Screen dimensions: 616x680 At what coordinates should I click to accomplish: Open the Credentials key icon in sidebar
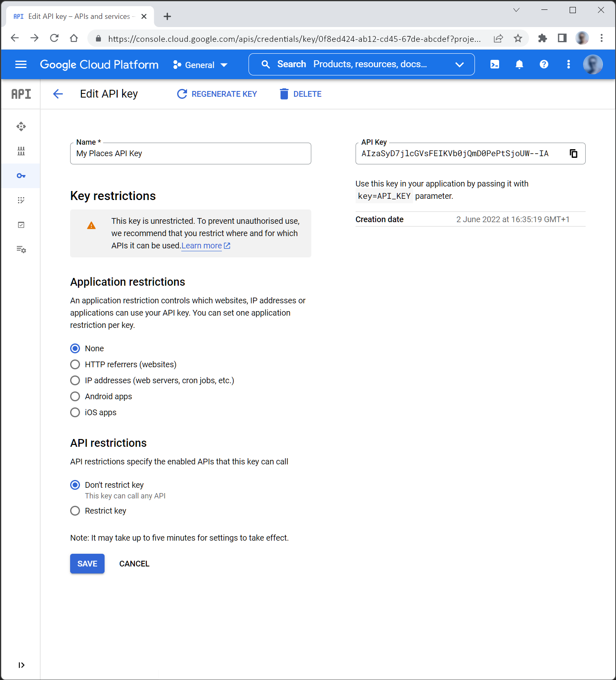point(21,176)
